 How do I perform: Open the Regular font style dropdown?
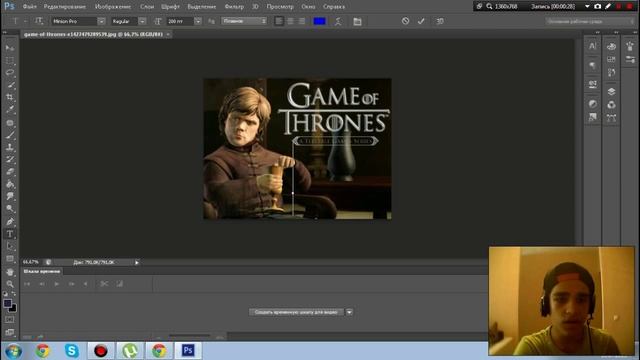click(x=142, y=21)
